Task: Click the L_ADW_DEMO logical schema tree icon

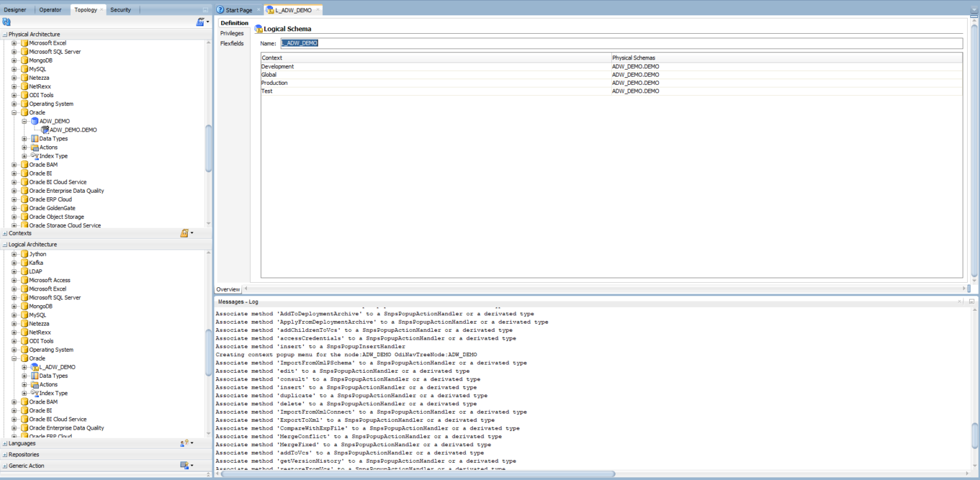Action: click(x=34, y=367)
